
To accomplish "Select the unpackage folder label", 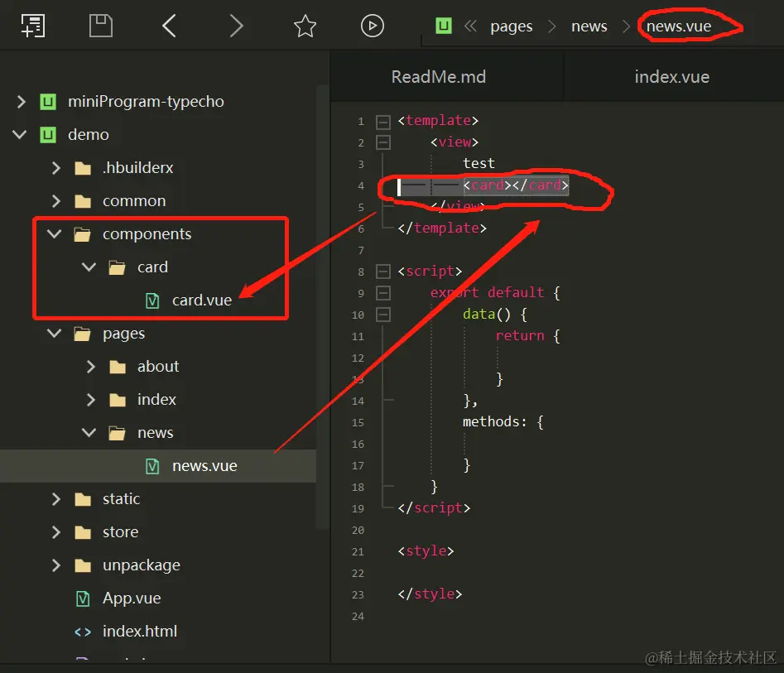I will [x=142, y=565].
